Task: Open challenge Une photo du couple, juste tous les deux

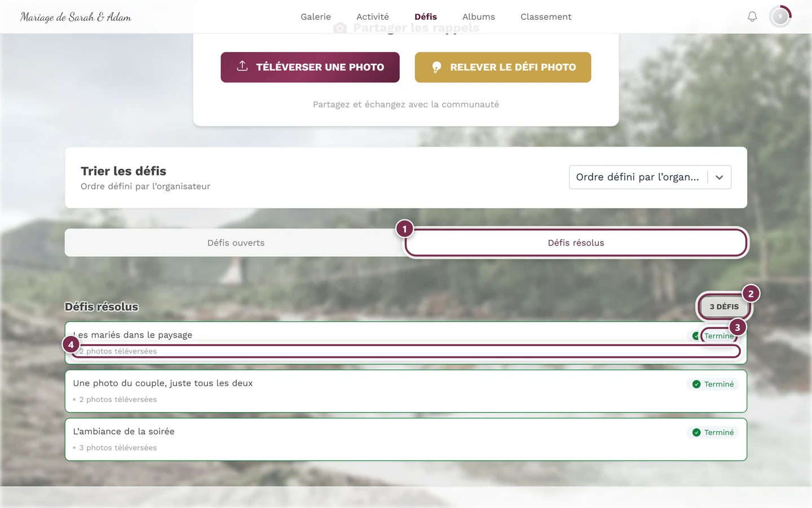Action: 406,391
